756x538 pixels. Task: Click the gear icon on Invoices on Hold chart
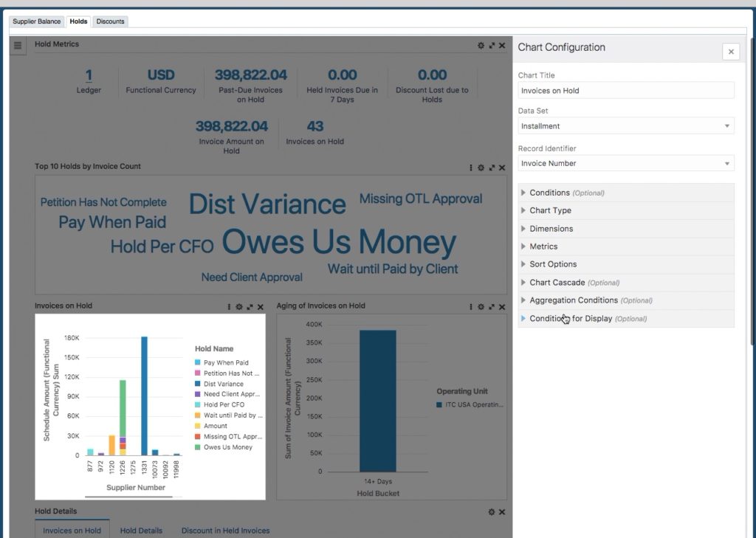coord(238,306)
